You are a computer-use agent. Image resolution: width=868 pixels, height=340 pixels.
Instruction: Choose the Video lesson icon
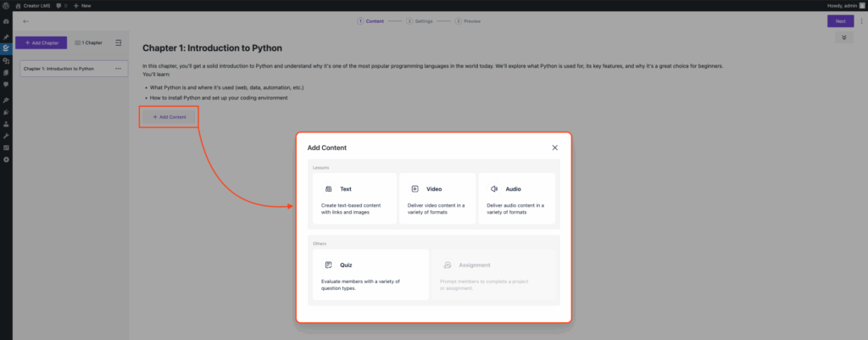415,189
